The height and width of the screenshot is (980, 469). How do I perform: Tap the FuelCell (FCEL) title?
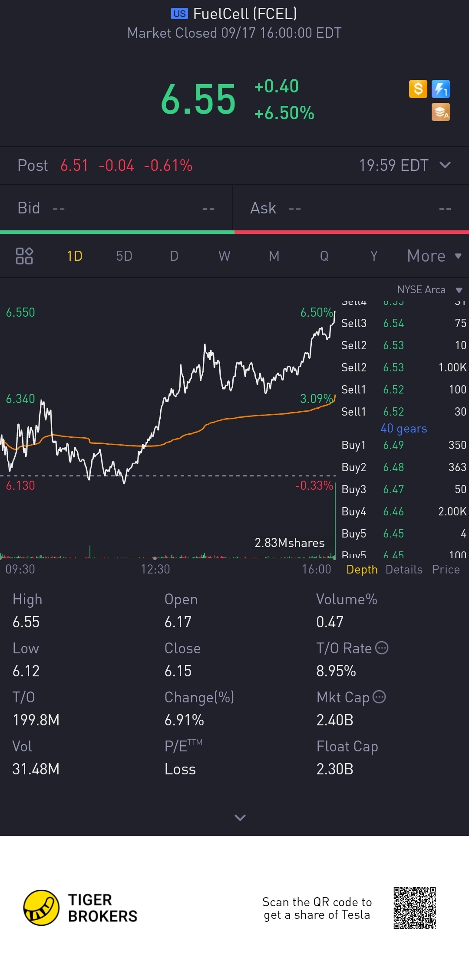click(x=245, y=14)
